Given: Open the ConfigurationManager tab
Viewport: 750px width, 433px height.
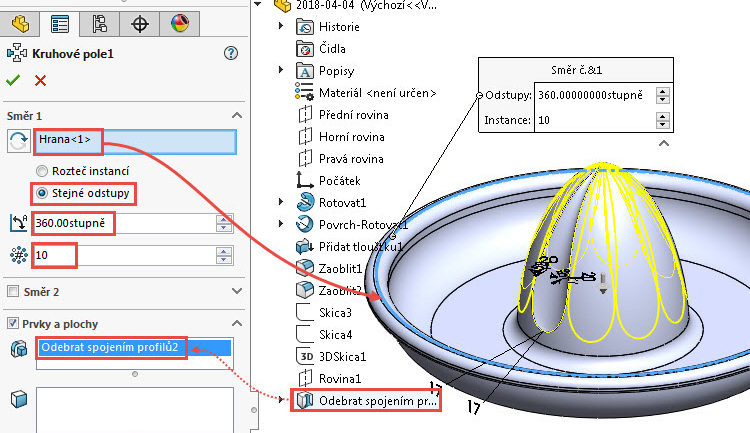Looking at the screenshot, I should 99,24.
